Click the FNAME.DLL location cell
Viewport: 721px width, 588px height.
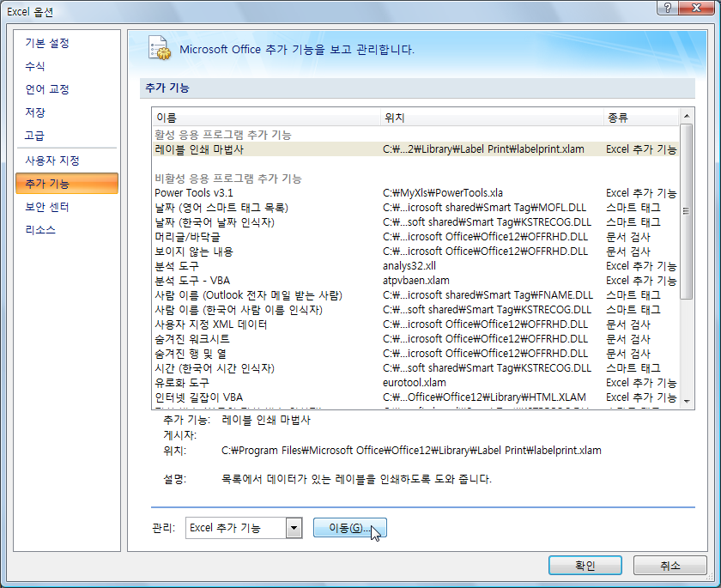click(488, 295)
